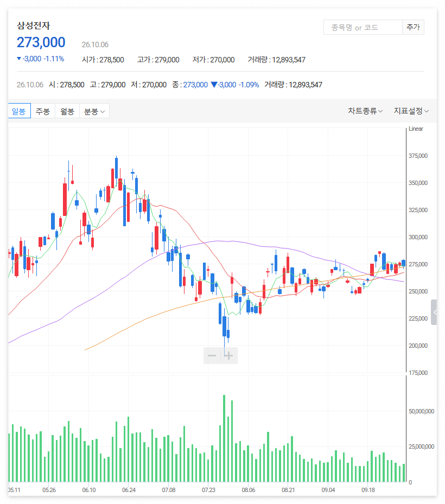This screenshot has width=445, height=504.
Task: Zoom out the chart with the minus button
Action: tap(212, 355)
